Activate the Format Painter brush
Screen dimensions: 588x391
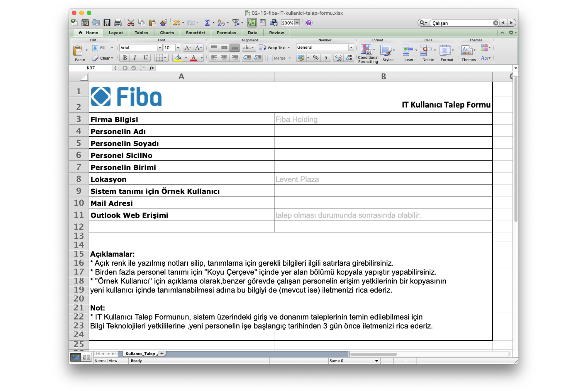click(x=164, y=22)
